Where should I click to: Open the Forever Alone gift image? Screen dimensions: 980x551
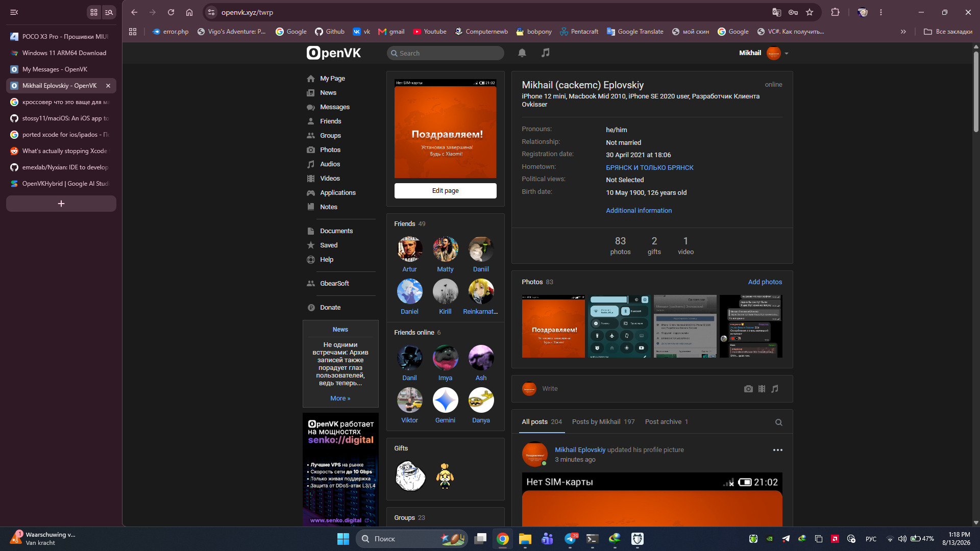click(x=410, y=476)
